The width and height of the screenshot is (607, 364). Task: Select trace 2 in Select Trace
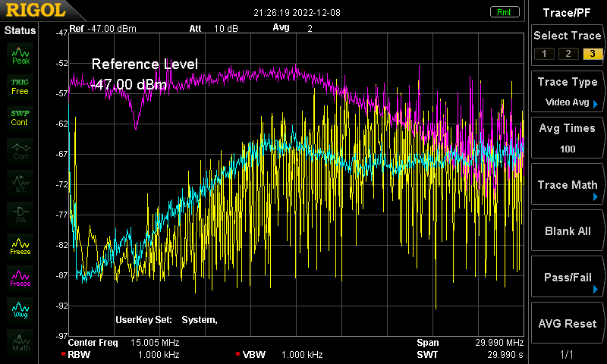point(567,53)
